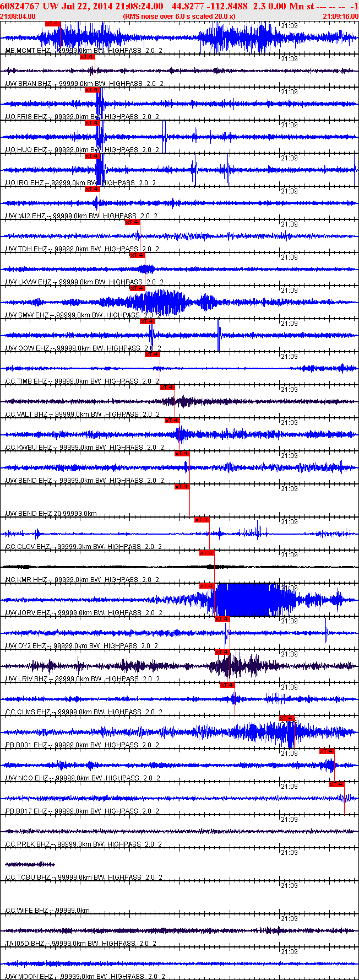The image size is (359, 980).
Task: Click the end time label 21:09:16.00
Action: [x=340, y=16]
